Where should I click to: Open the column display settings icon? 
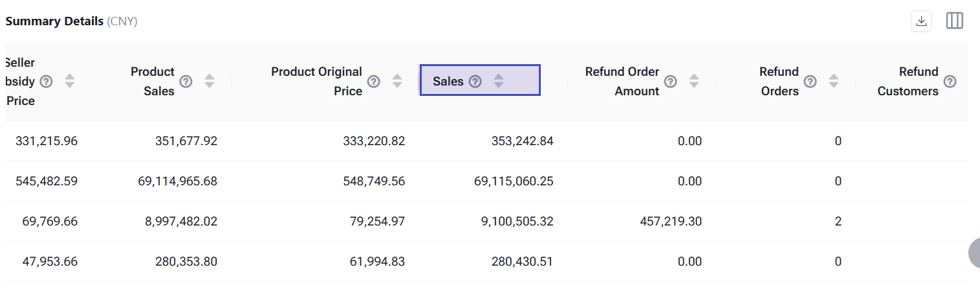[x=955, y=21]
